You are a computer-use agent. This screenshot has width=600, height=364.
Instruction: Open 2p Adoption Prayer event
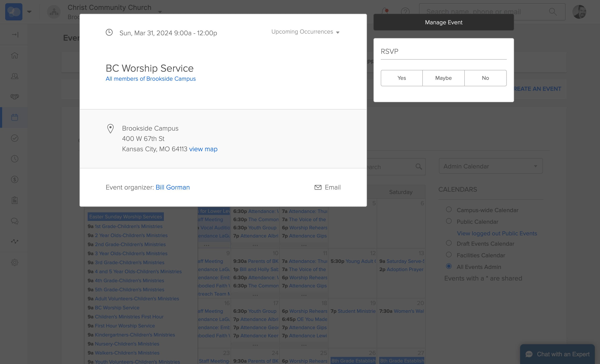click(x=401, y=269)
